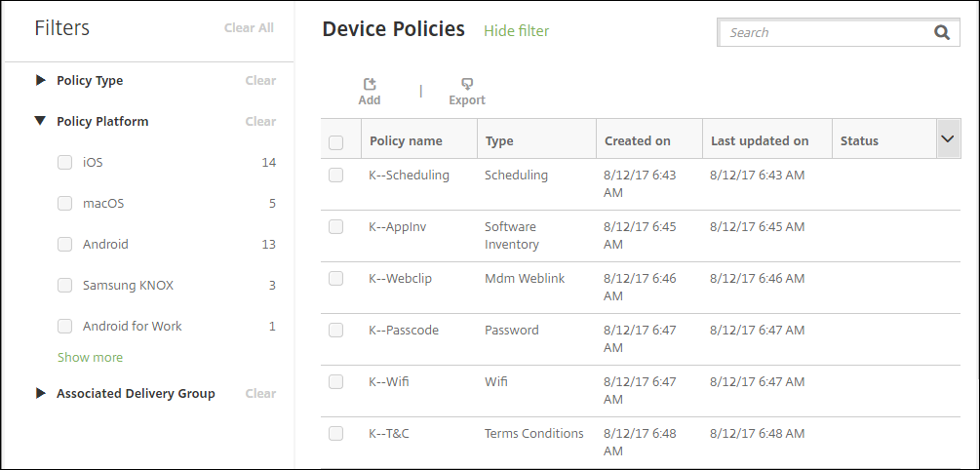Click Show more platforms link

coord(91,358)
